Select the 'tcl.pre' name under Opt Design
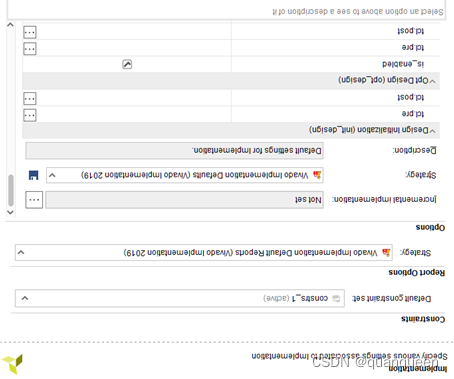This screenshot has height=379, width=454. (413, 47)
